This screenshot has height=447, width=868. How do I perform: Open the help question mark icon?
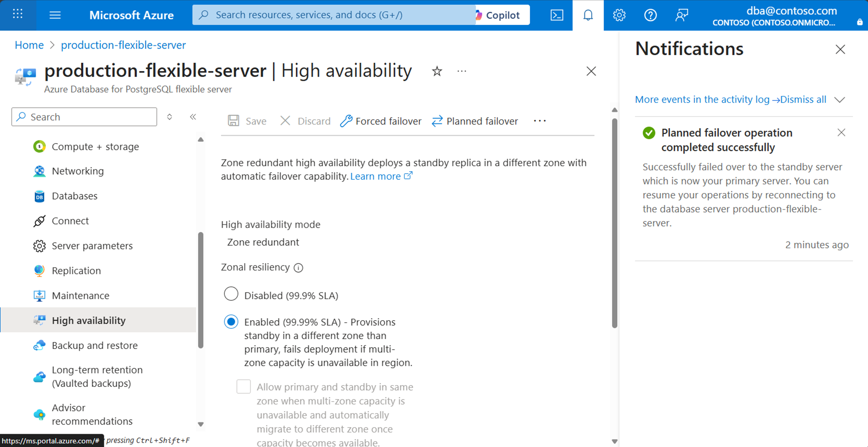click(x=650, y=15)
